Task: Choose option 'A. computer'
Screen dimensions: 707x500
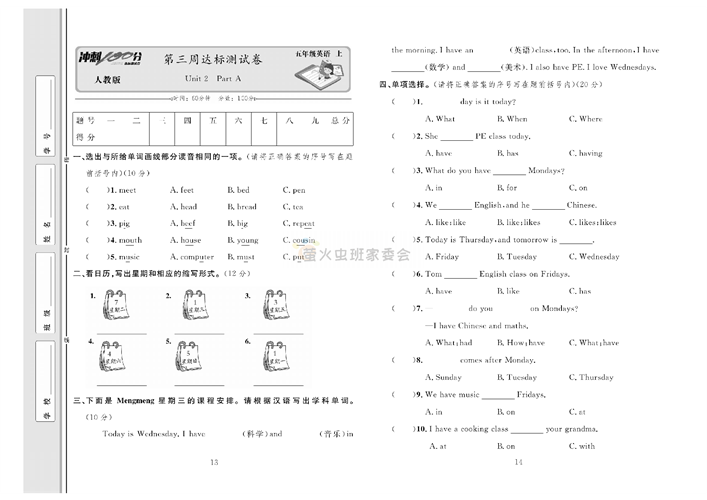Action: coord(192,257)
